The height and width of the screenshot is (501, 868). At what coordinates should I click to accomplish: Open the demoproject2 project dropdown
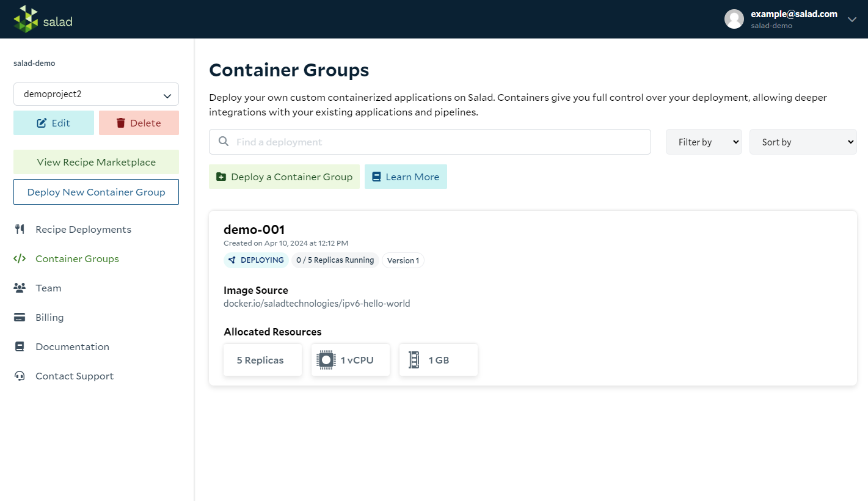coord(96,94)
